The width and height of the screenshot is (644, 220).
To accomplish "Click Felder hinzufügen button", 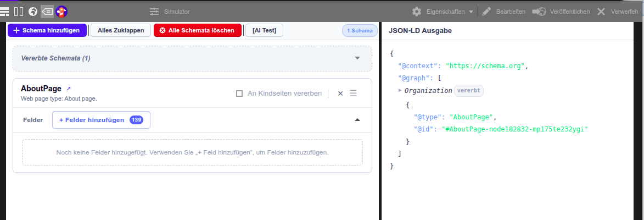I will 101,120.
